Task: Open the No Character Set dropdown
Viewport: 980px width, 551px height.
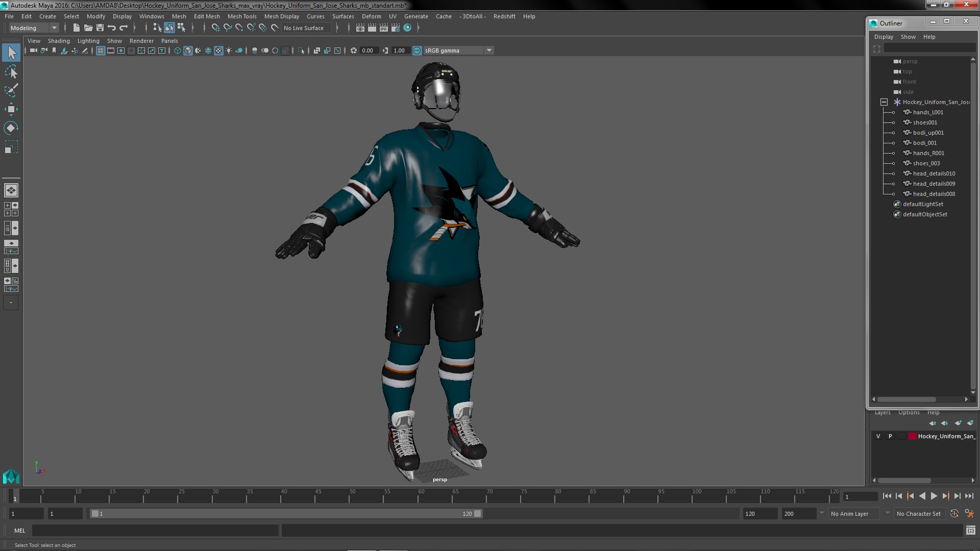Action: tap(919, 514)
